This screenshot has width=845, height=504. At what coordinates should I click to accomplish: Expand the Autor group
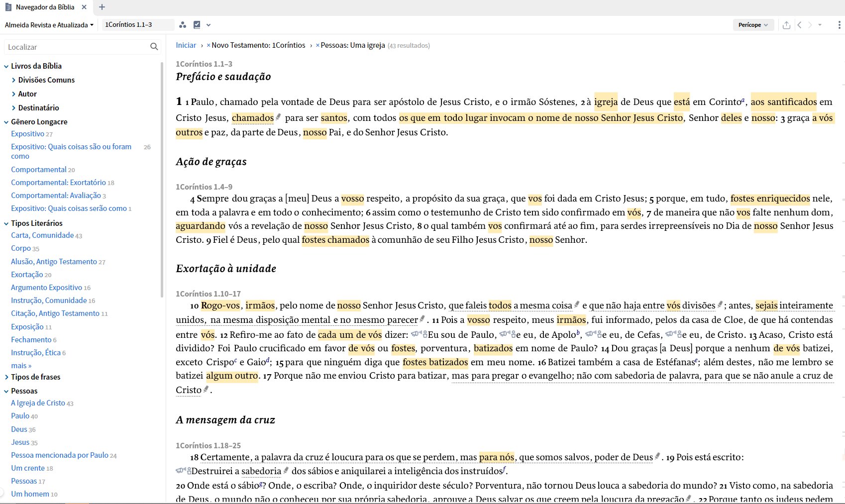coord(13,94)
